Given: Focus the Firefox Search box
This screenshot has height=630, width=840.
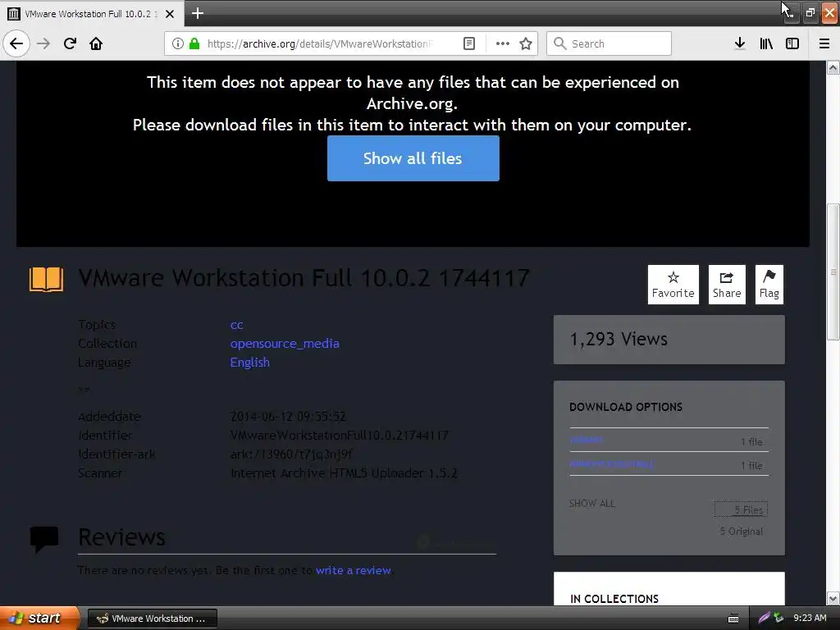Looking at the screenshot, I should point(609,43).
